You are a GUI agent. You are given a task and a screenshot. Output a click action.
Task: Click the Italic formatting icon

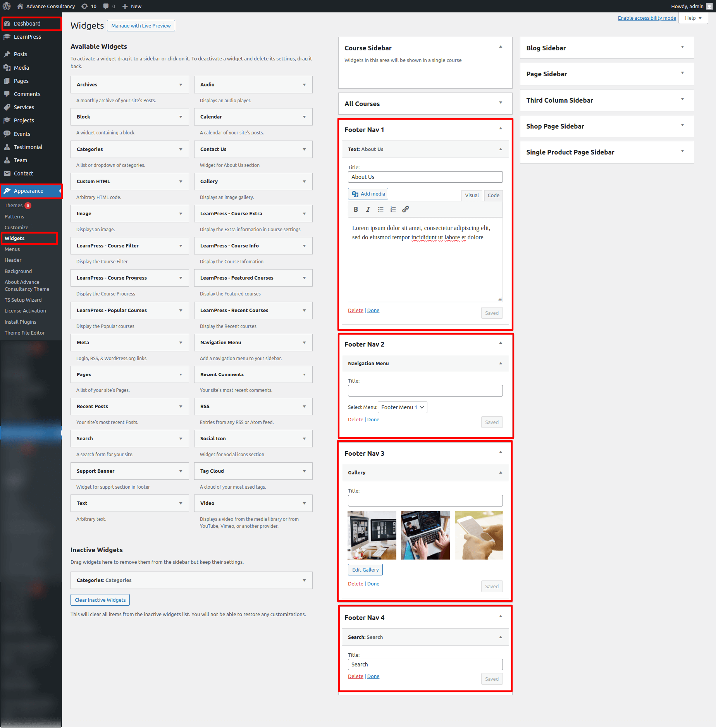point(368,209)
